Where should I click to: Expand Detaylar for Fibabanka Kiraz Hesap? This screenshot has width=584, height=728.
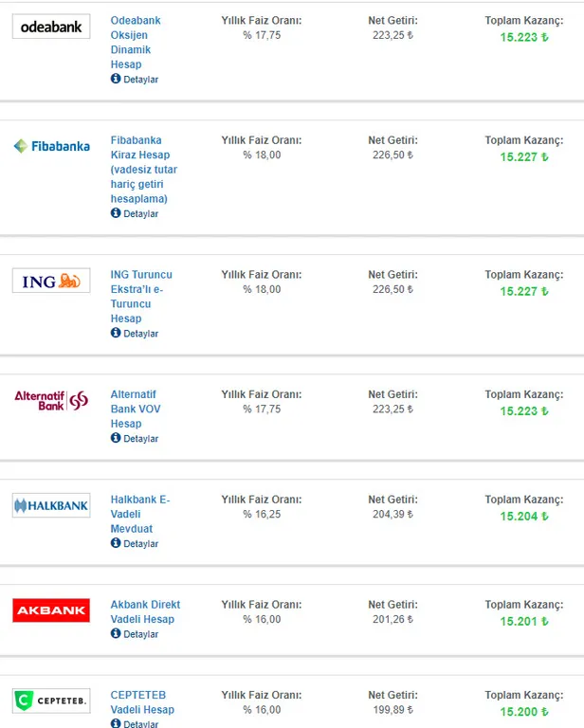(x=140, y=214)
